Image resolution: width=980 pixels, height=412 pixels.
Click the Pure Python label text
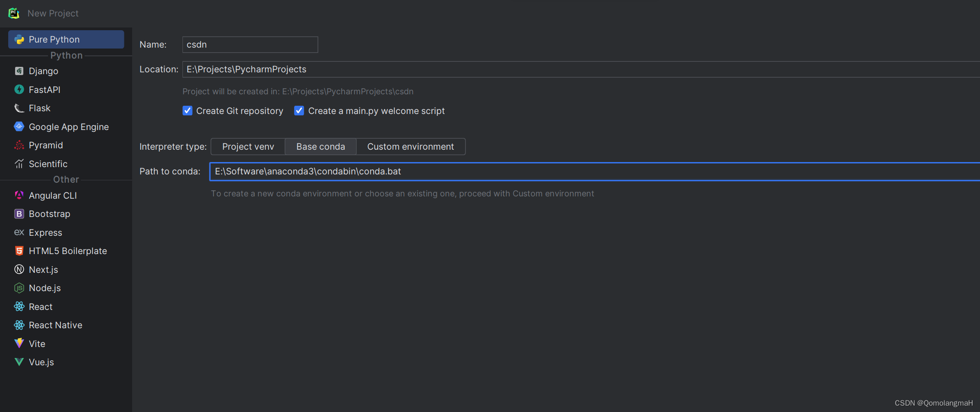tap(54, 39)
